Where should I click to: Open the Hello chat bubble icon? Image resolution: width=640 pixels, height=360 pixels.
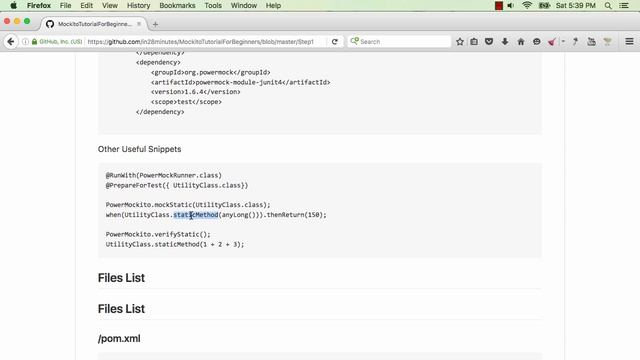pyautogui.click(x=536, y=42)
